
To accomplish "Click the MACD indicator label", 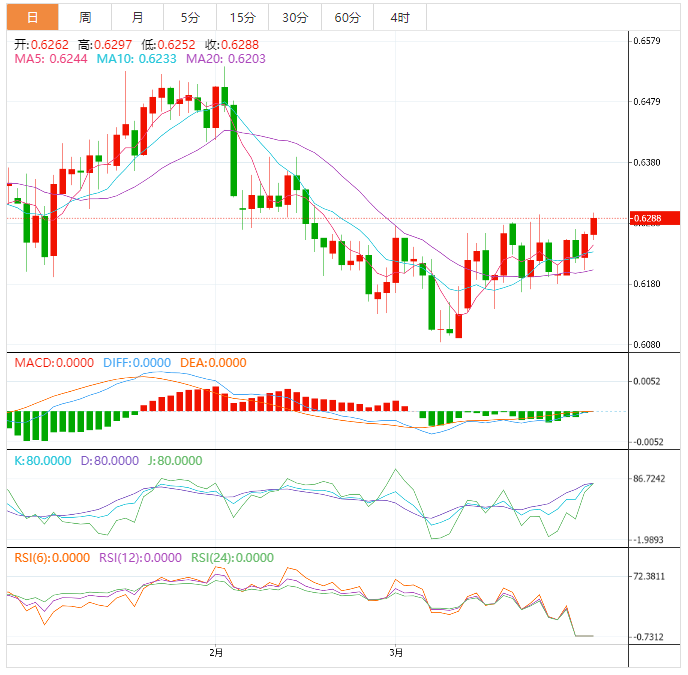I will pos(54,363).
